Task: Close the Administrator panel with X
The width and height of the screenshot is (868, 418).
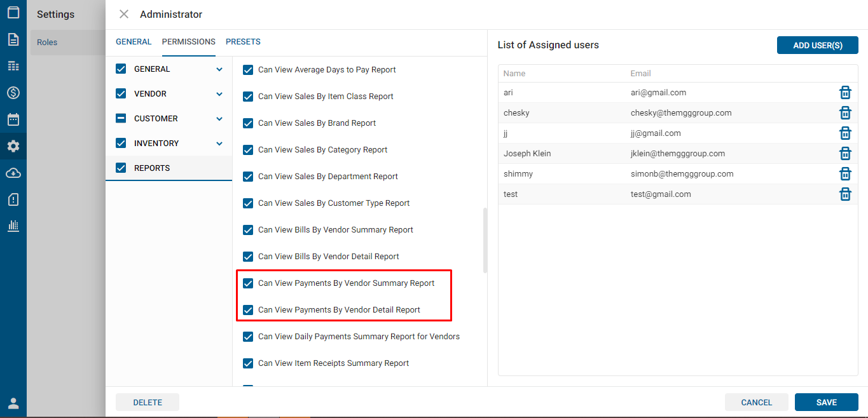Action: tap(124, 14)
